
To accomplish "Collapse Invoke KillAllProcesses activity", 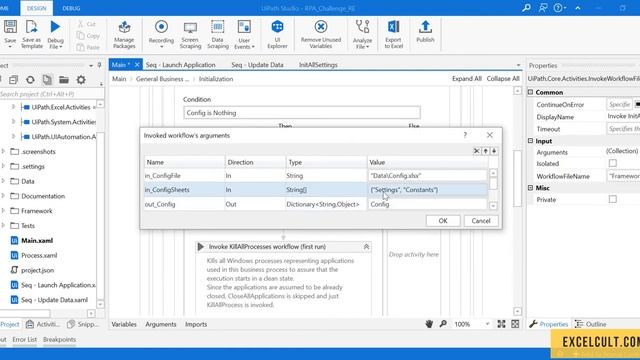I will tap(366, 247).
